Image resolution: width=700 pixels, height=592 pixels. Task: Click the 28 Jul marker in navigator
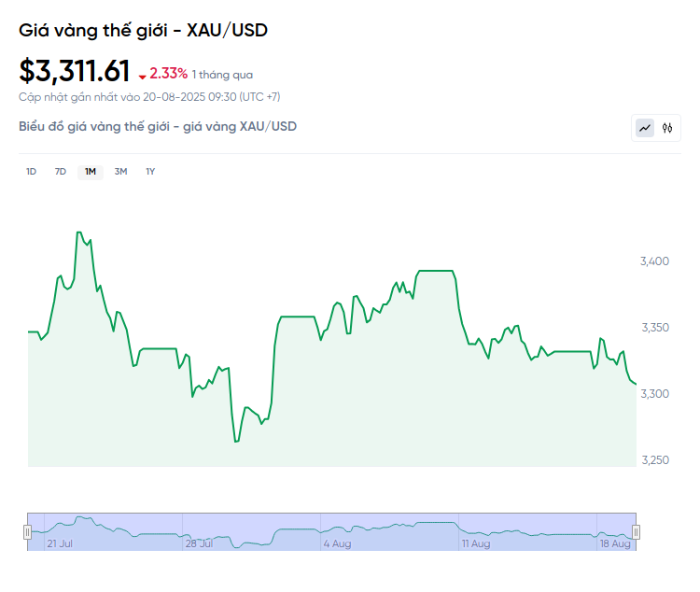click(200, 543)
